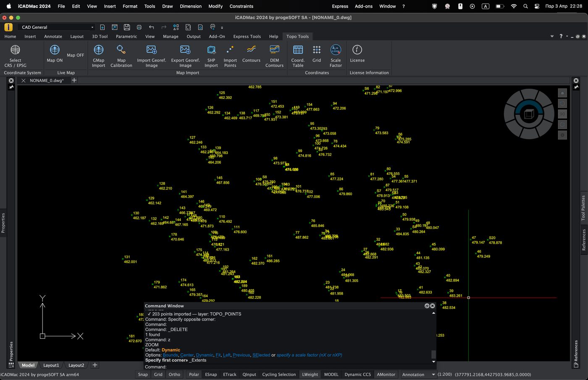Open the Import Points tool

[x=230, y=55]
